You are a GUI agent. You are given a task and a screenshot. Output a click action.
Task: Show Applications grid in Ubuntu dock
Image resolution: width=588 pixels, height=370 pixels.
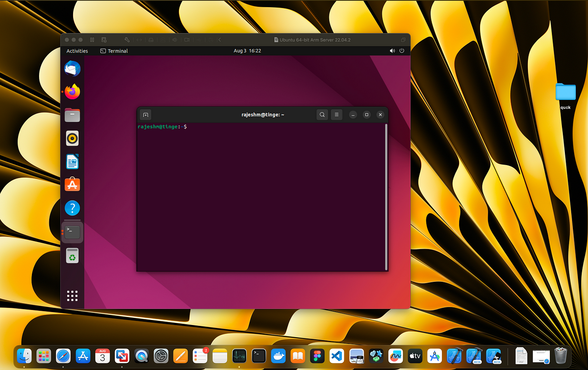(x=72, y=296)
